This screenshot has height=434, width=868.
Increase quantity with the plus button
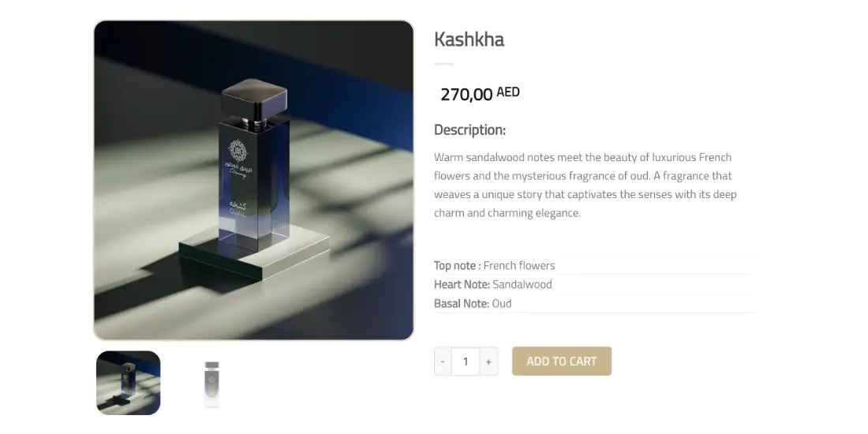pos(488,361)
